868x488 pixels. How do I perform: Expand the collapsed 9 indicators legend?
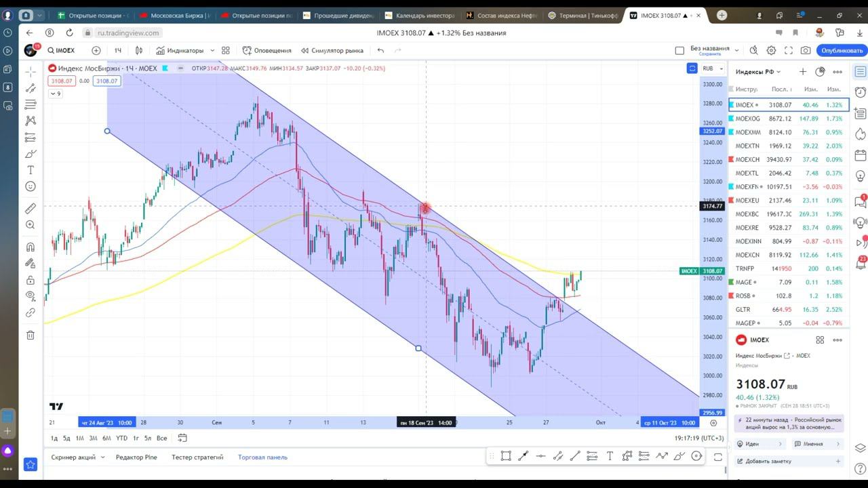pyautogui.click(x=56, y=94)
